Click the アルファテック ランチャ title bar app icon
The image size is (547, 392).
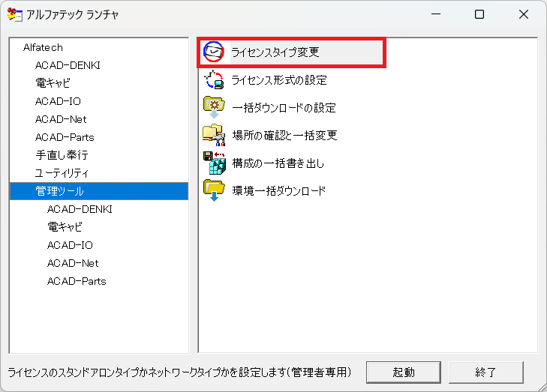click(15, 15)
